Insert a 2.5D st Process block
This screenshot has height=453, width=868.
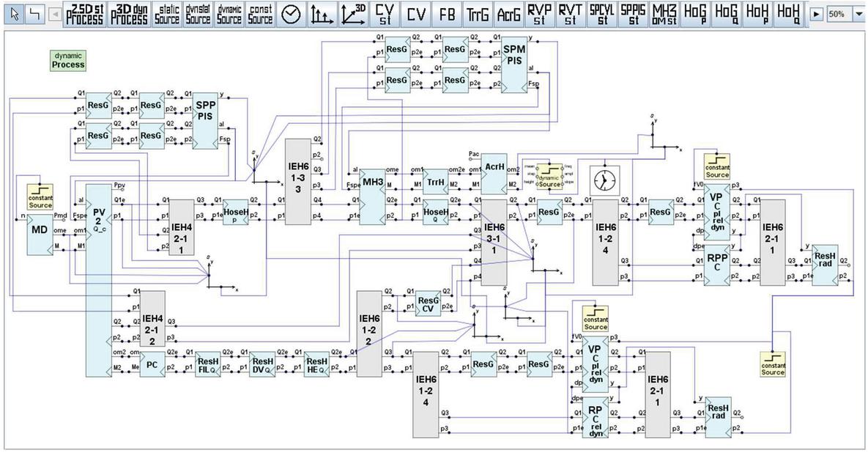84,15
